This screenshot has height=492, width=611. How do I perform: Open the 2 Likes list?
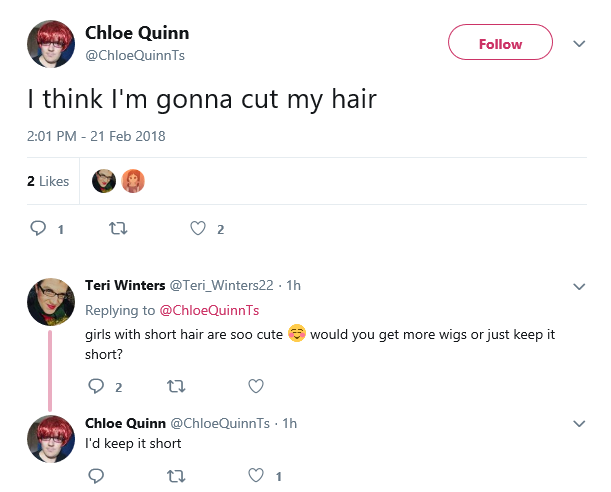pos(48,181)
